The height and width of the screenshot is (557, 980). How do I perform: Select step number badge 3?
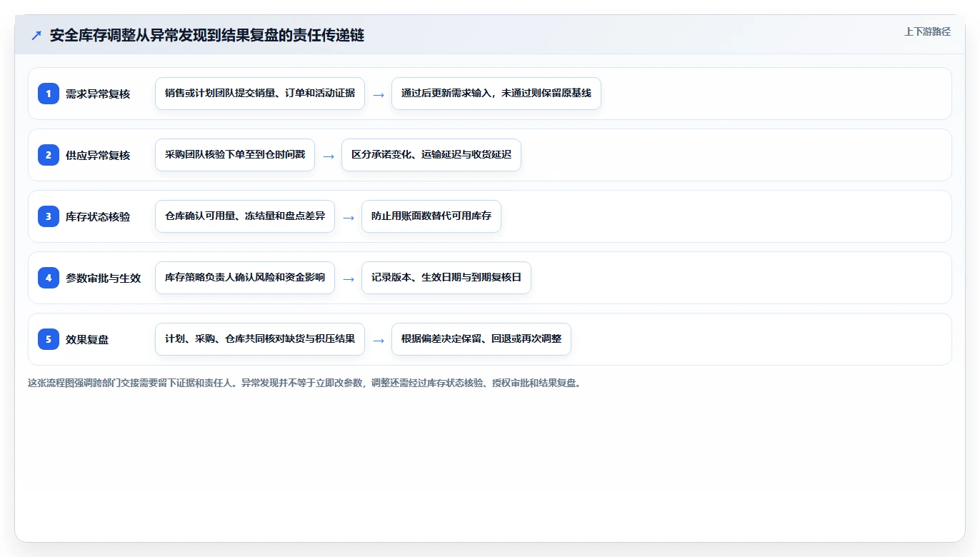(49, 216)
